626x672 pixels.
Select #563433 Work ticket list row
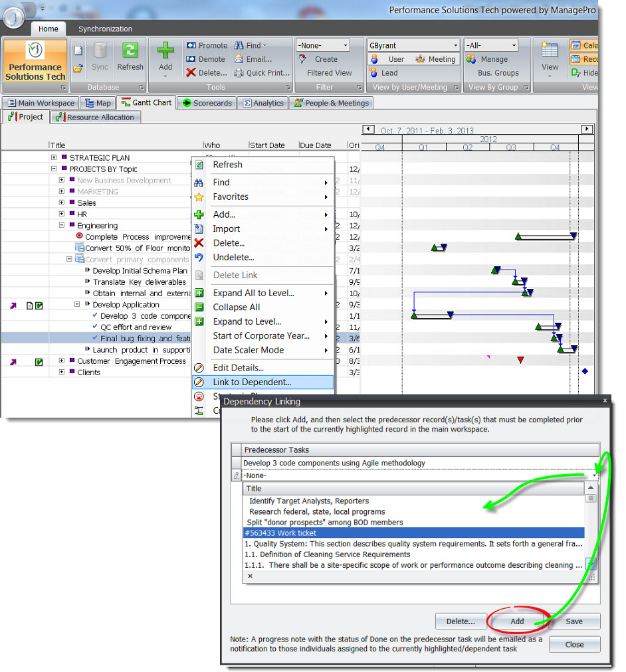coord(413,533)
